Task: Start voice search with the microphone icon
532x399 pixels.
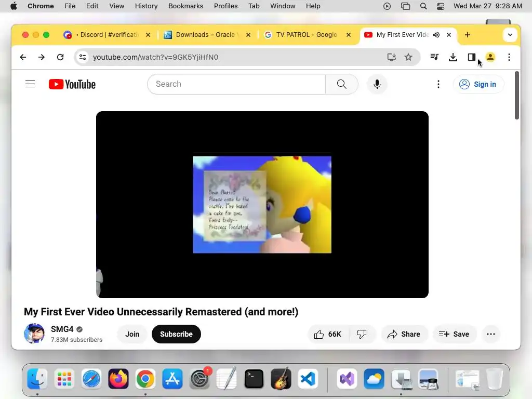Action: [377, 84]
